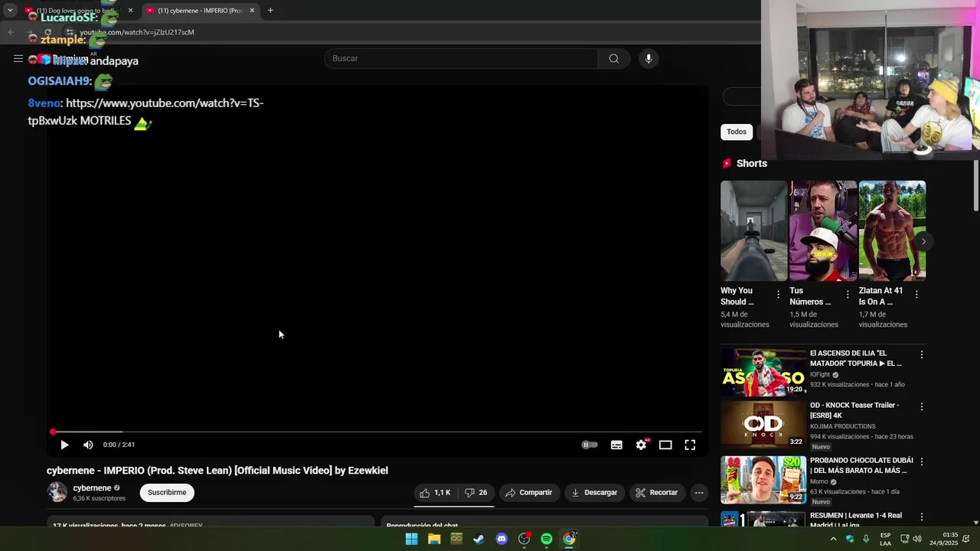Play the IMPERIO music video
Viewport: 980px width, 551px height.
coord(64,445)
